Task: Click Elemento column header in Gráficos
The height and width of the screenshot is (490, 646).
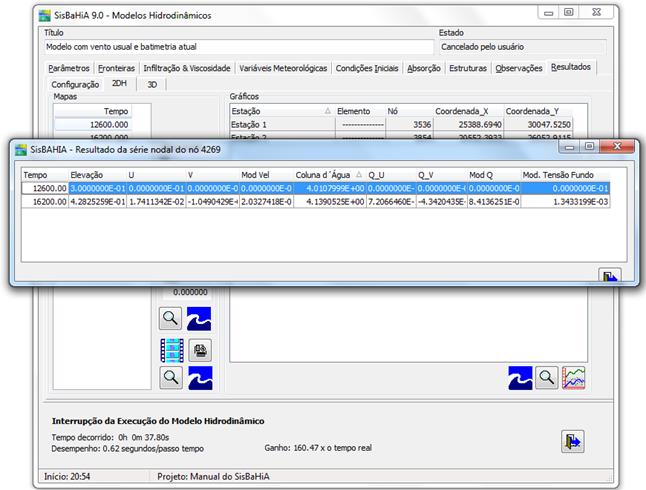Action: click(360, 111)
